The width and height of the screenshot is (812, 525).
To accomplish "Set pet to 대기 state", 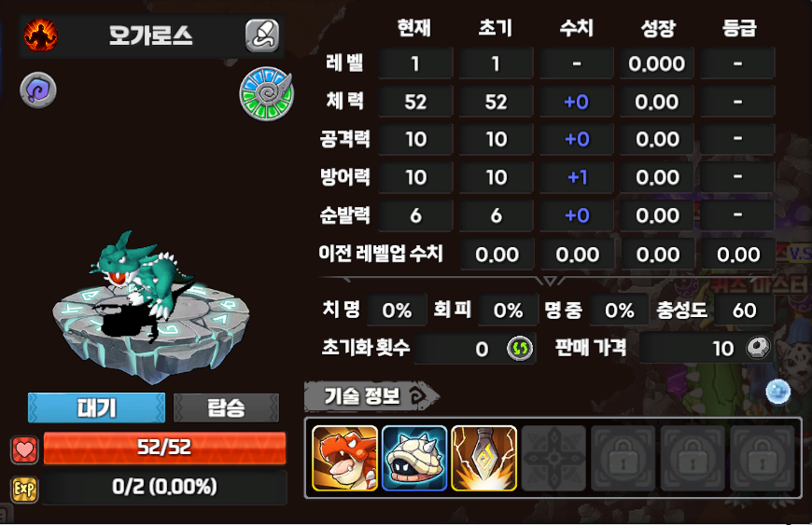I will point(97,408).
